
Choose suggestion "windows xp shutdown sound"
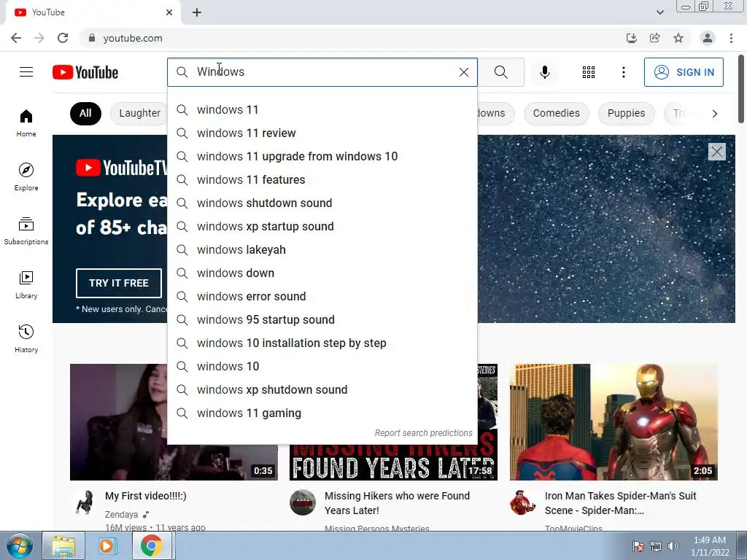pos(322,389)
